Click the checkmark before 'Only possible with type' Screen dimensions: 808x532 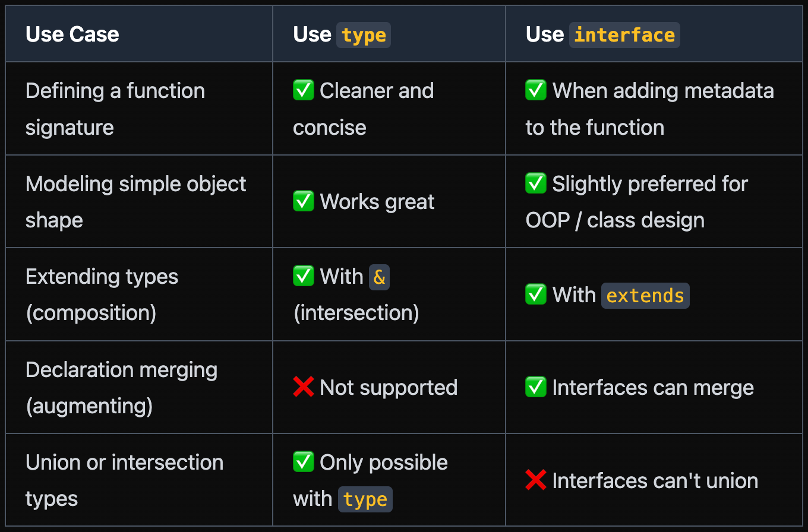pyautogui.click(x=303, y=462)
